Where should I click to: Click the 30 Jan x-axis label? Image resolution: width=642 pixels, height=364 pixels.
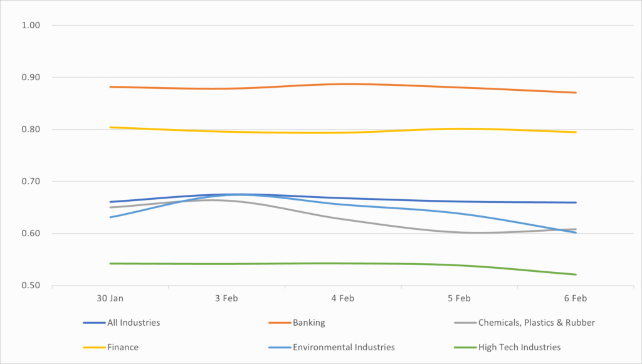click(110, 298)
